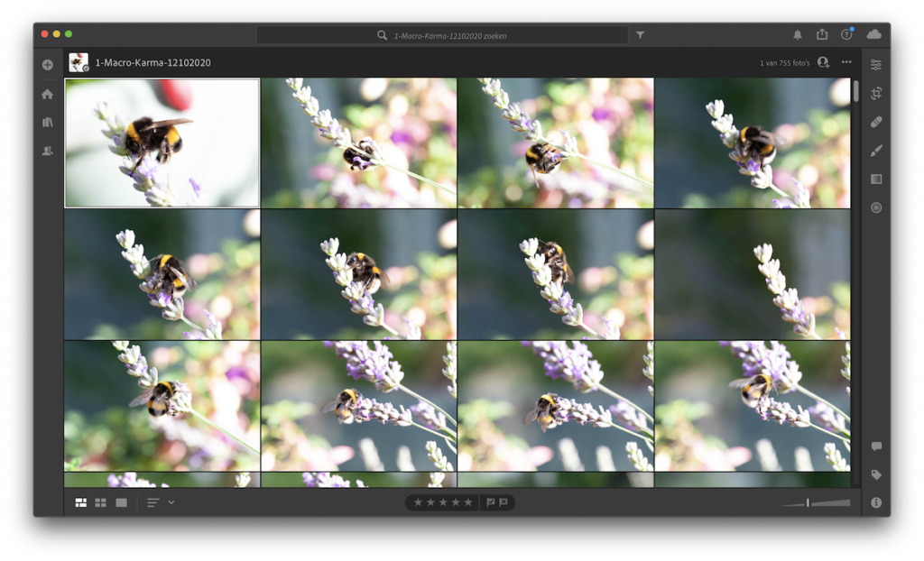The image size is (924, 561).
Task: Open the My Photos library icon
Action: coord(48,122)
